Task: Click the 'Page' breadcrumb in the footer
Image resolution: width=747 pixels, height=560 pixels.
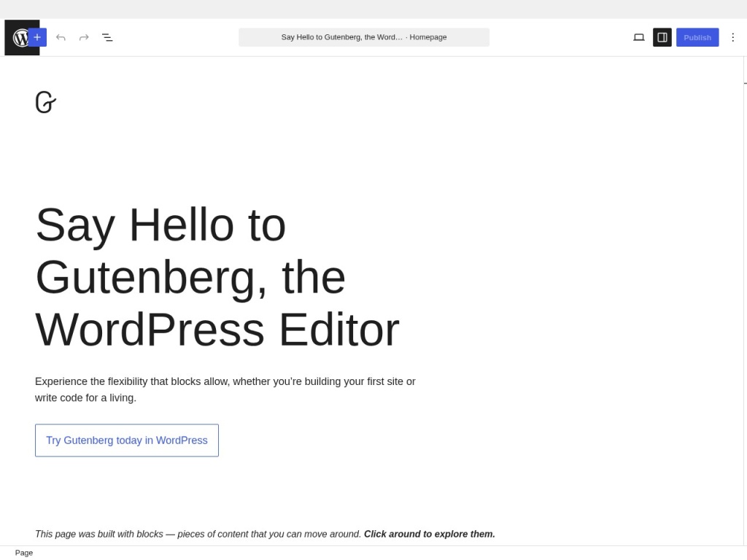Action: coord(24,553)
